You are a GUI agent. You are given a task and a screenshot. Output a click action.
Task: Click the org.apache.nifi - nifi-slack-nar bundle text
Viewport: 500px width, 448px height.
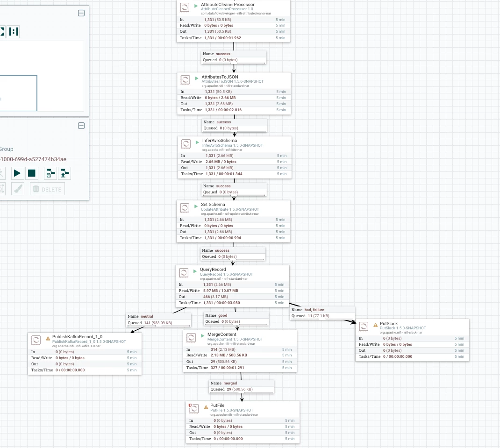(401, 332)
